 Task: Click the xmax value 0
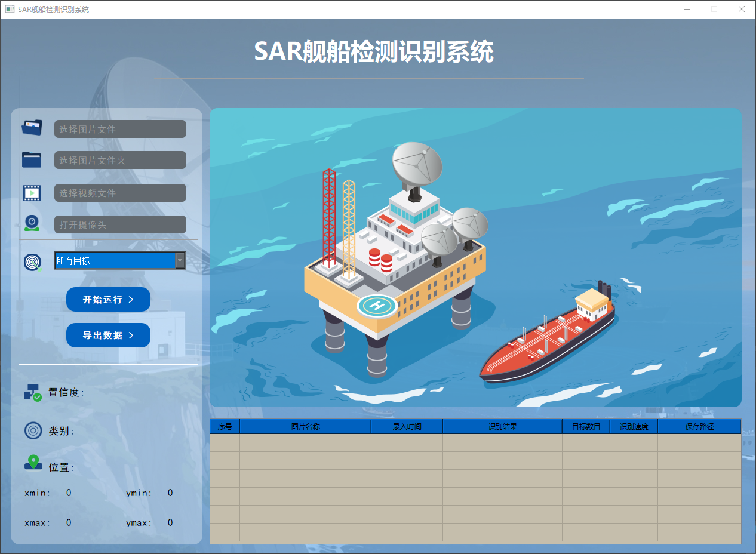(69, 522)
